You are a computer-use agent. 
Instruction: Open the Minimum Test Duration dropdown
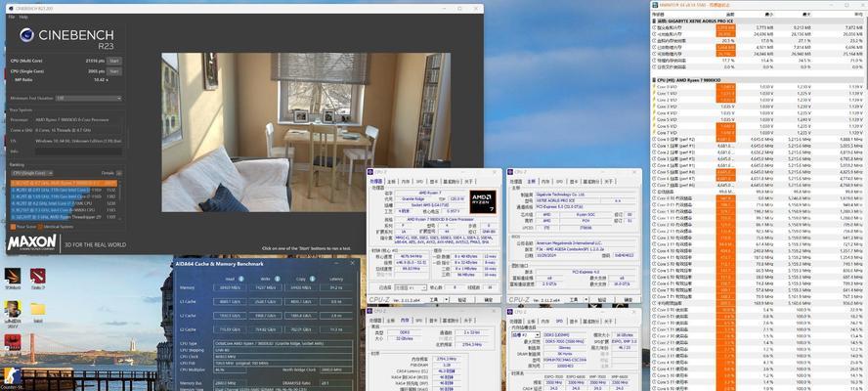pos(89,98)
